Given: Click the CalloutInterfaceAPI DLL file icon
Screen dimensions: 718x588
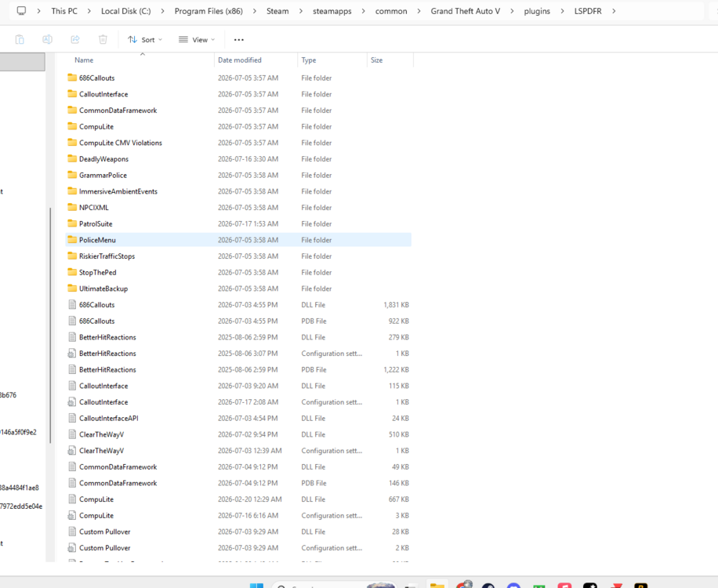Looking at the screenshot, I should (72, 418).
